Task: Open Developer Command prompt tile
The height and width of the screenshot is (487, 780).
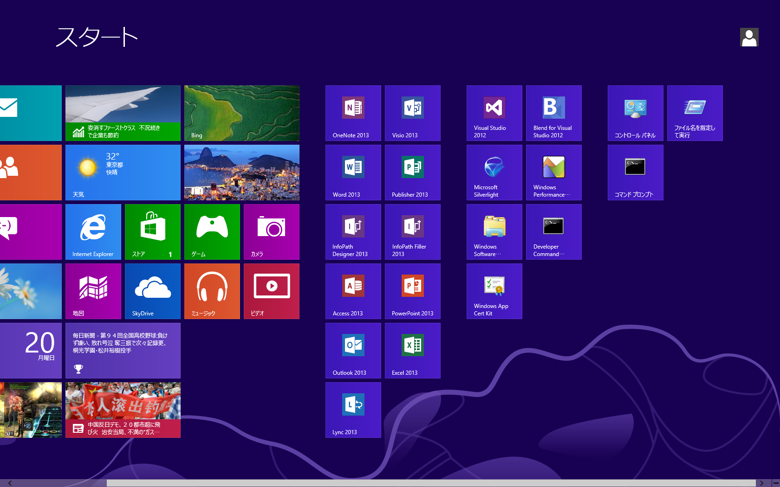Action: (554, 232)
